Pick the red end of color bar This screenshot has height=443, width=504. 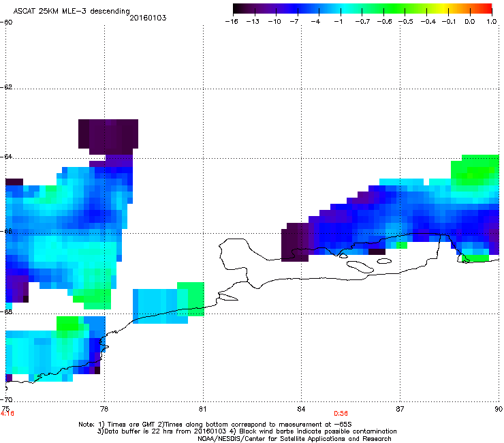[486, 9]
